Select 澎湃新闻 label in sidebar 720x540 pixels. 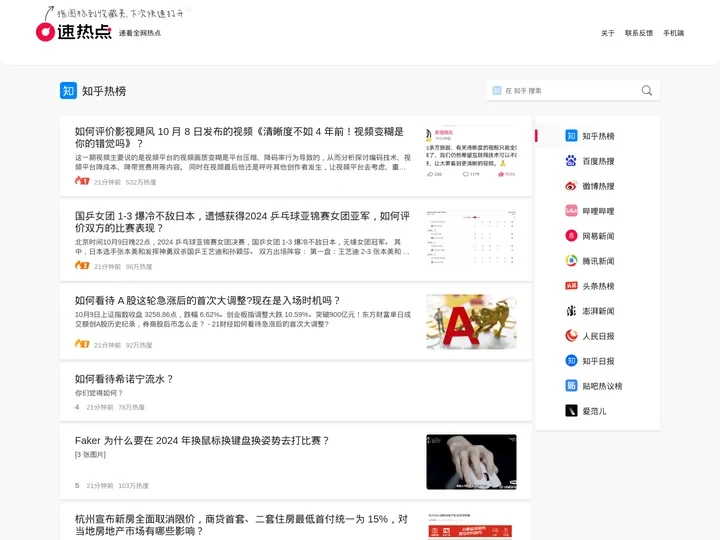coord(598,311)
